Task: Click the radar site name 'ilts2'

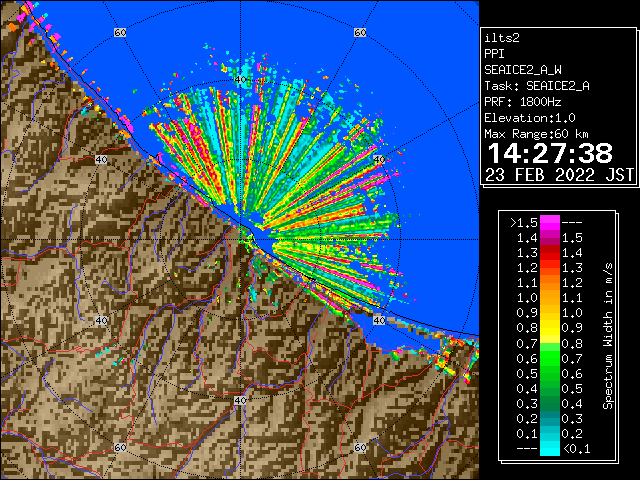Action: (x=502, y=38)
